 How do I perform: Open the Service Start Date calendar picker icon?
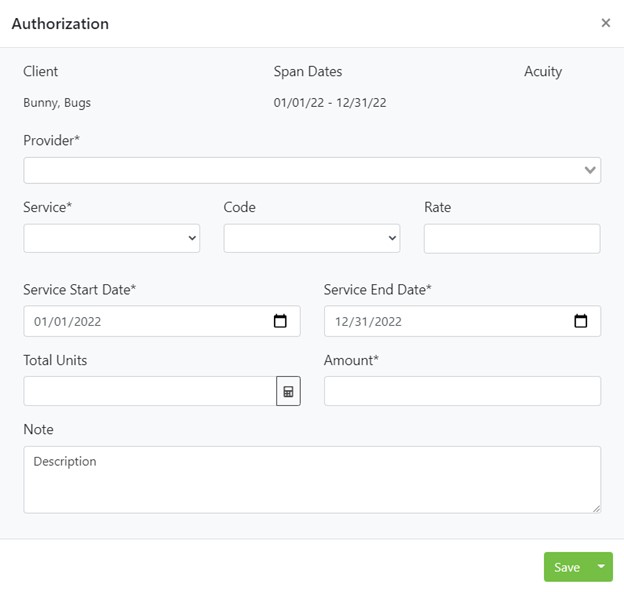(x=280, y=321)
